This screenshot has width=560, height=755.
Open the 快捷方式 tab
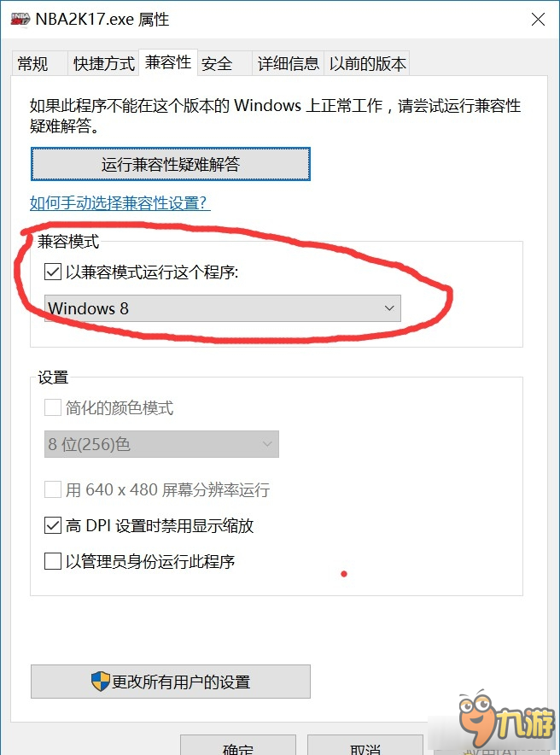click(103, 63)
